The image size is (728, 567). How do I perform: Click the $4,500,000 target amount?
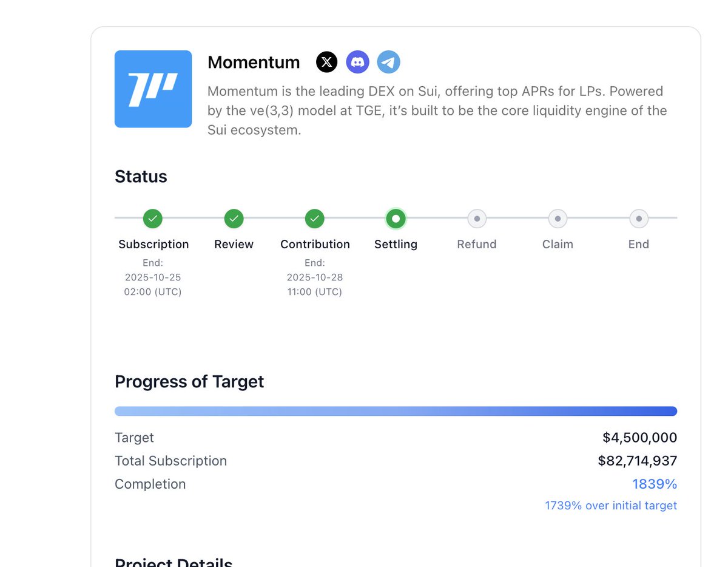click(639, 438)
